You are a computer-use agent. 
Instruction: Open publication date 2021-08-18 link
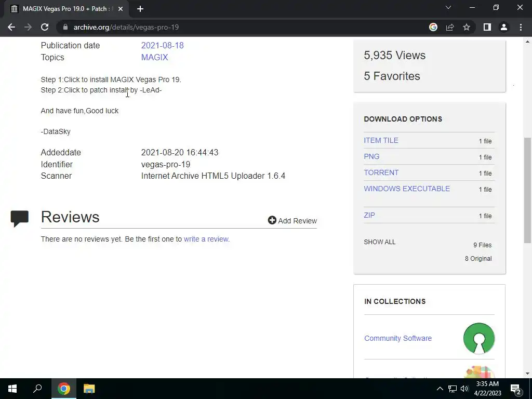coord(162,46)
